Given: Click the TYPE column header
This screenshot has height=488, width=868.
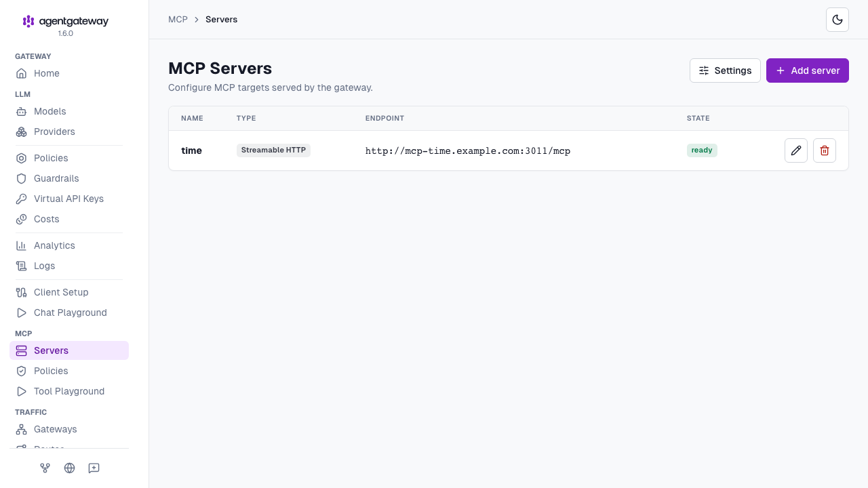Looking at the screenshot, I should pos(246,119).
